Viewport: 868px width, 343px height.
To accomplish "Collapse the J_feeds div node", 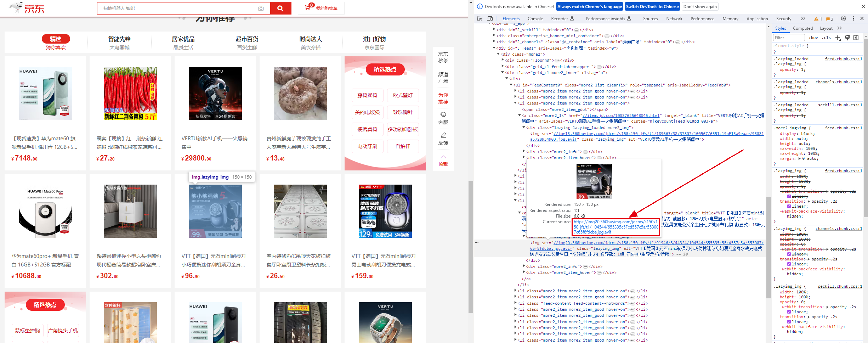I will point(494,48).
